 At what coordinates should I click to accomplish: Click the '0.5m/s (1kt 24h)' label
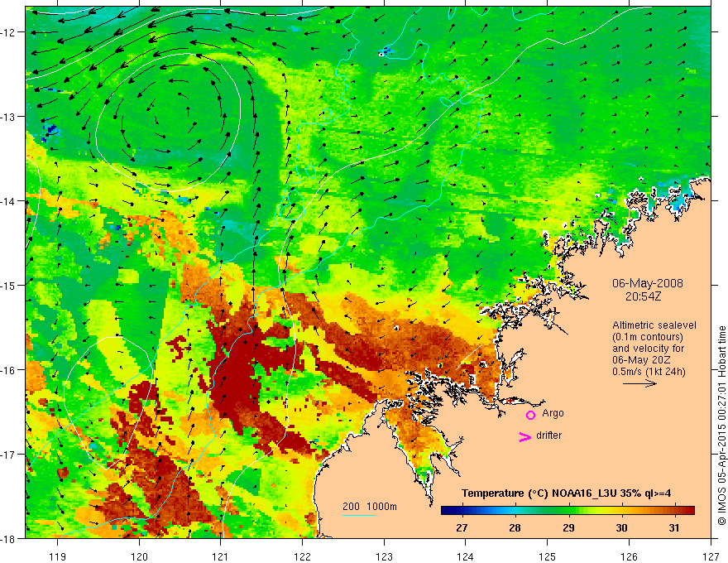coord(649,372)
